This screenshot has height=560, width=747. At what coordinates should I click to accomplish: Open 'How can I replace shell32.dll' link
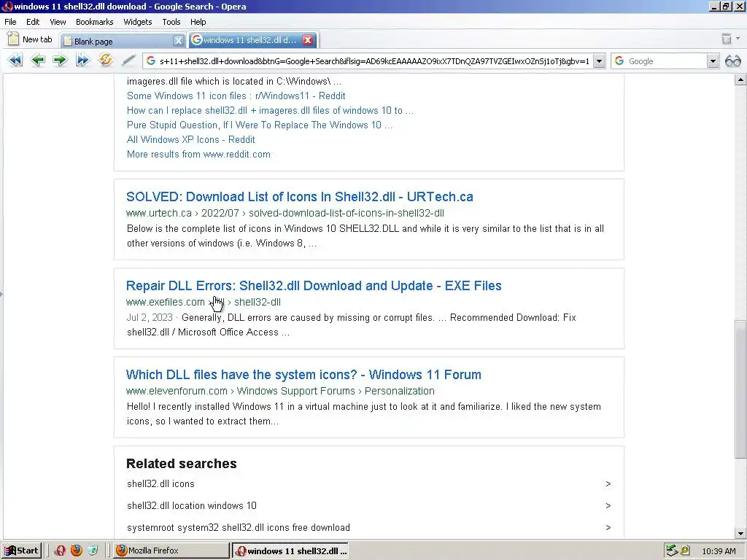click(x=270, y=111)
